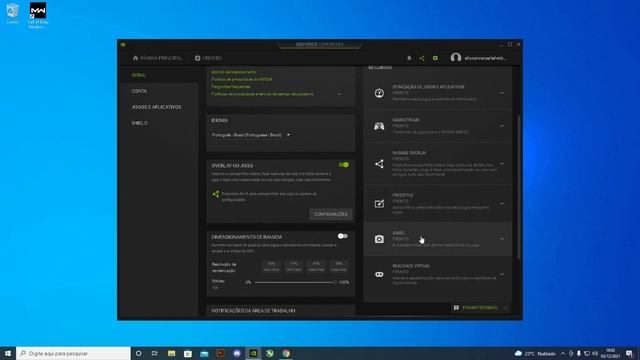Image resolution: width=640 pixels, height=360 pixels.
Task: Expand the Gamestream feature row
Action: coord(502,126)
